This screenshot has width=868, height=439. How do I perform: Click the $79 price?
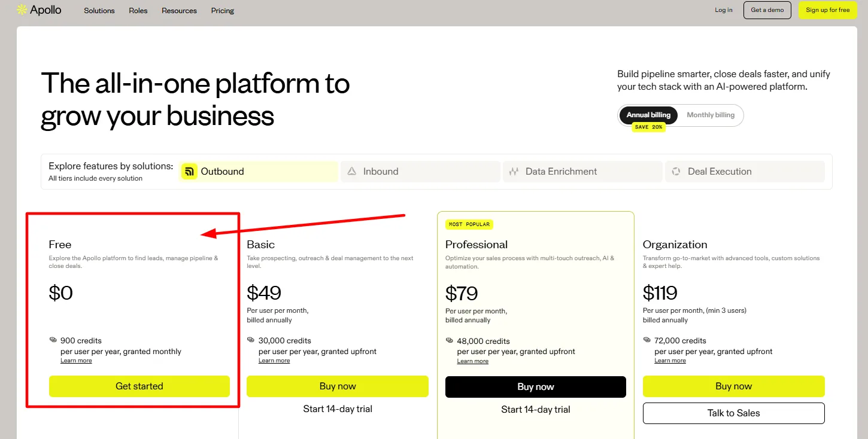tap(462, 294)
